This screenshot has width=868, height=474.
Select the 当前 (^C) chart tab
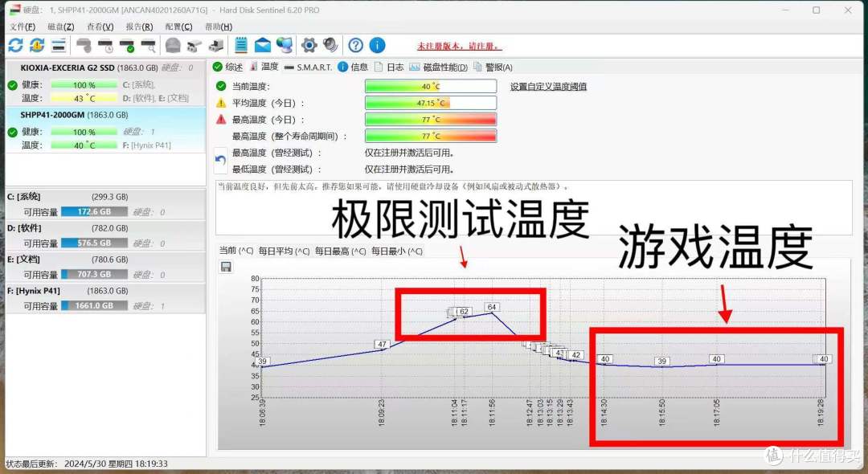(235, 251)
